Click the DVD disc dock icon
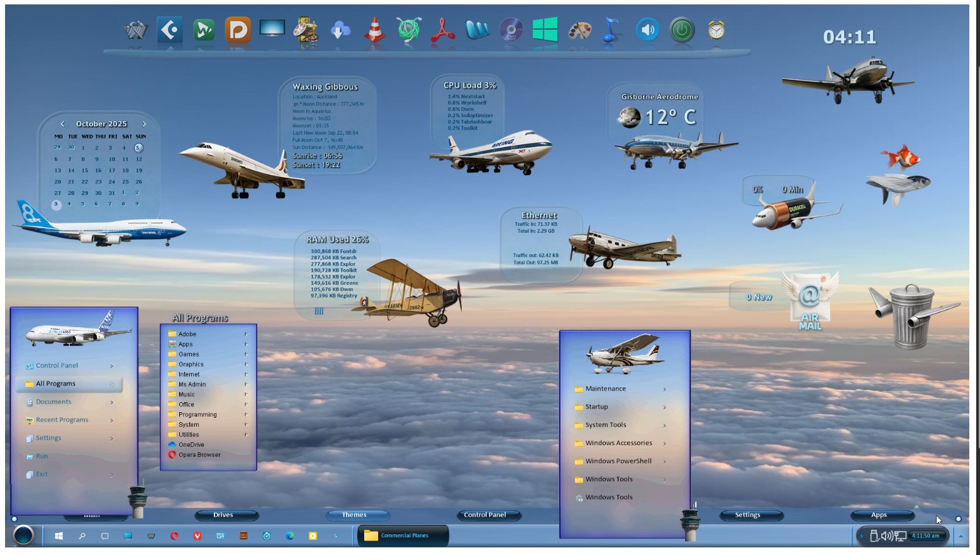980x555 pixels. (x=511, y=30)
